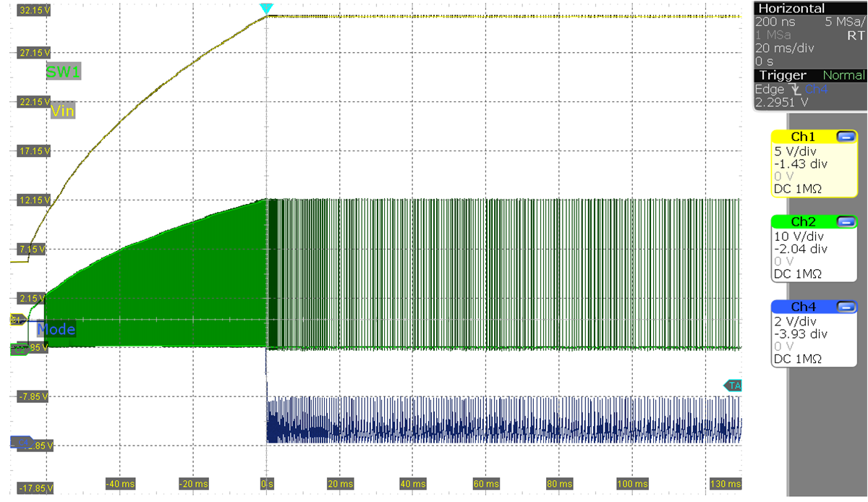Open the Ch4 trigger source selector

click(x=815, y=90)
